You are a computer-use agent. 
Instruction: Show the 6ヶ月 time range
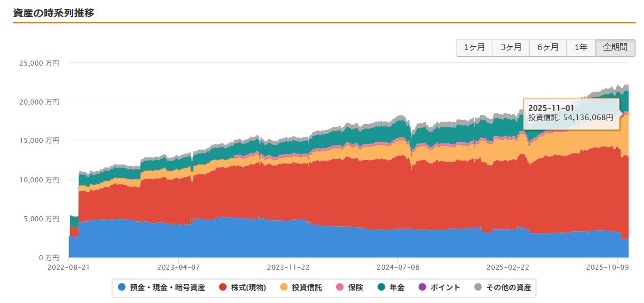pos(548,48)
